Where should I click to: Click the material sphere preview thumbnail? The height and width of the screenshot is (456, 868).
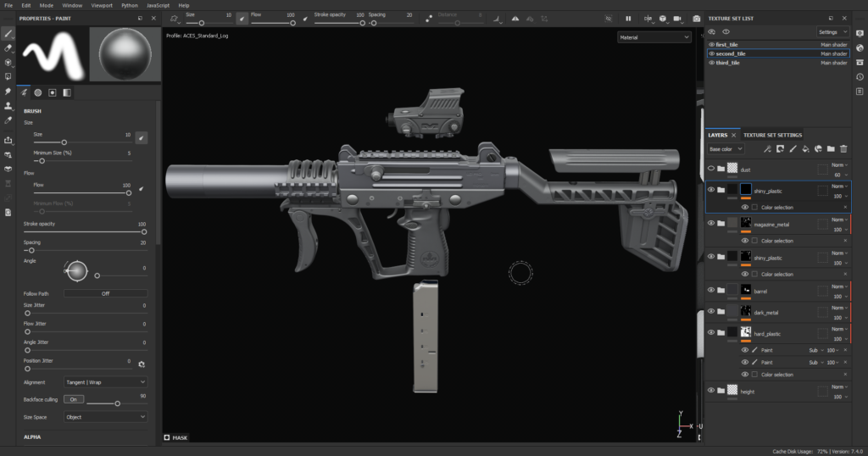tap(125, 54)
